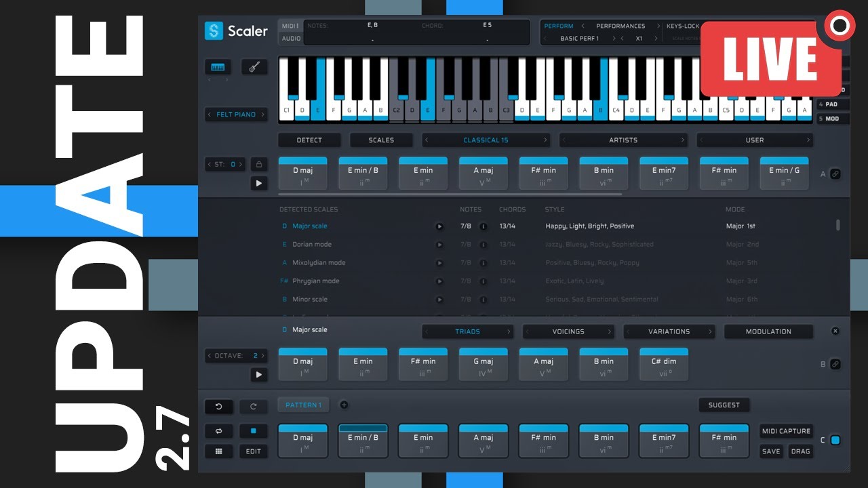Click the detected scales list scrollbar
868x488 pixels.
(x=838, y=225)
